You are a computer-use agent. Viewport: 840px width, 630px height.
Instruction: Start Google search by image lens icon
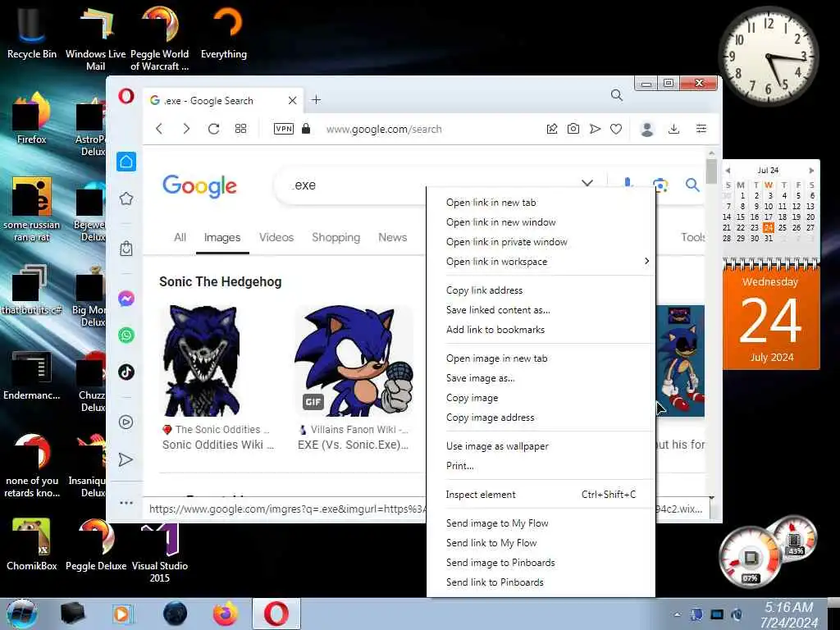coord(660,185)
